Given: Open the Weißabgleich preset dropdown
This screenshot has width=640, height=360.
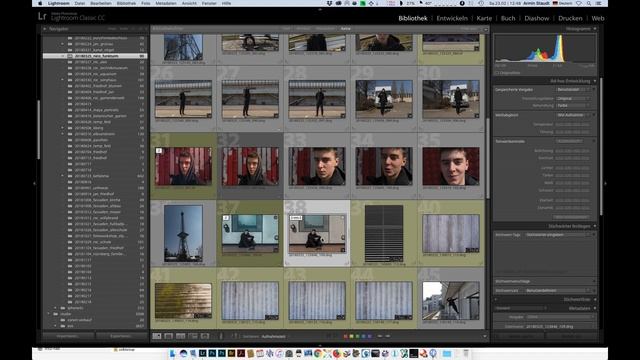Looking at the screenshot, I should point(573,115).
